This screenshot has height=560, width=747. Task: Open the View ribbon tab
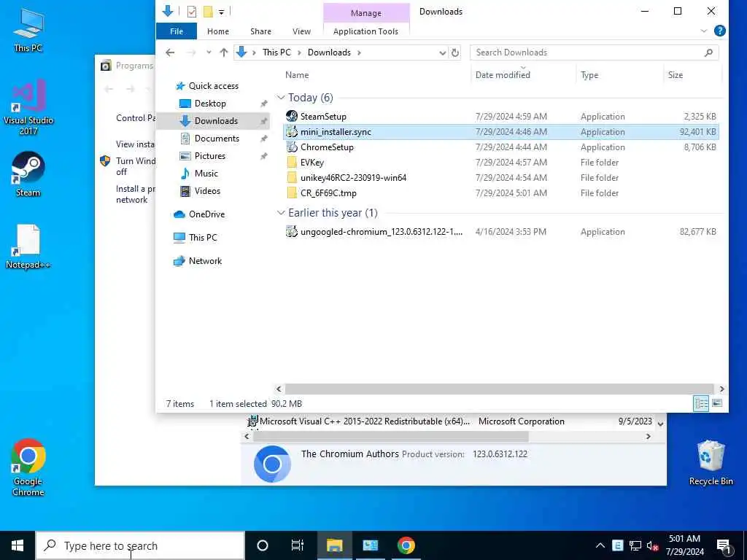(301, 31)
